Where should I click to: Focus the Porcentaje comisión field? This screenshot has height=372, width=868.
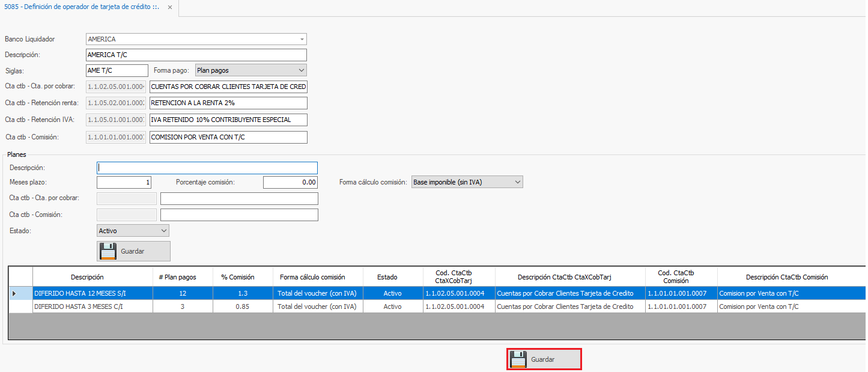pos(290,182)
